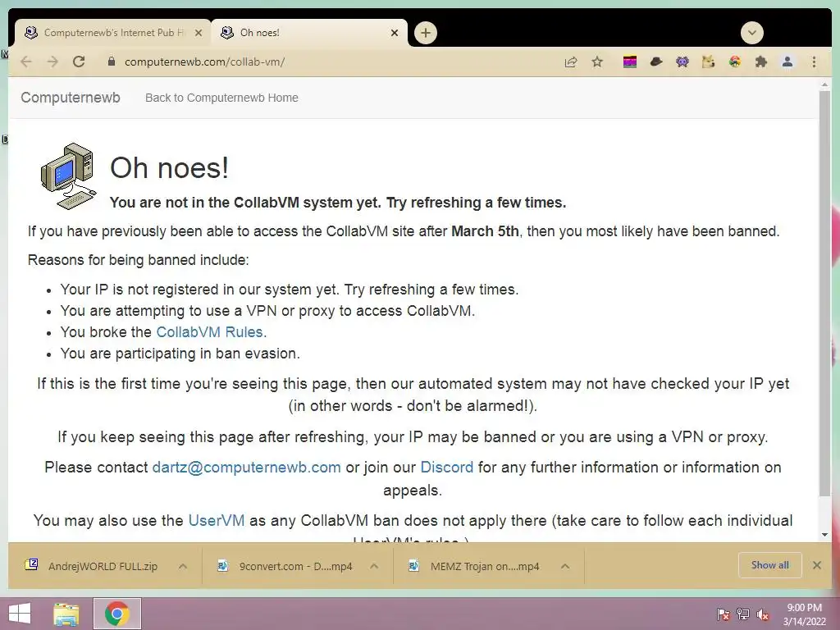Click the scrollbar down arrow
The width and height of the screenshot is (840, 630).
(x=824, y=535)
